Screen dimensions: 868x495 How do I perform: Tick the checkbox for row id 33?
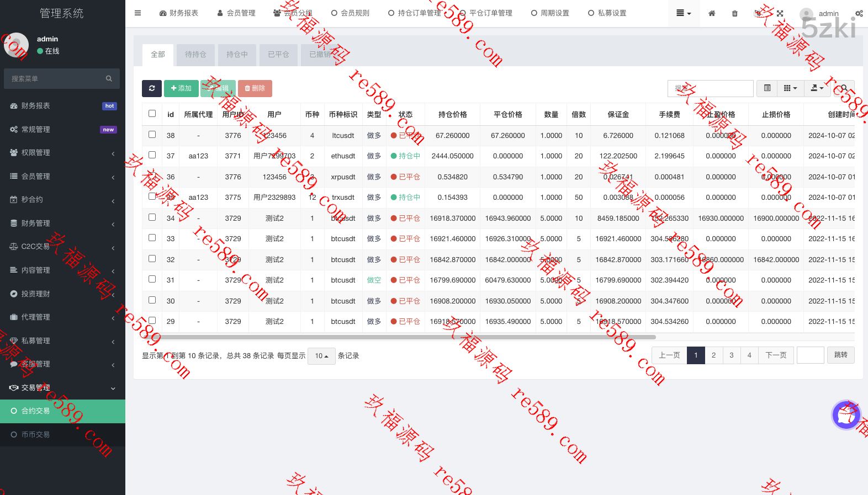tap(152, 238)
